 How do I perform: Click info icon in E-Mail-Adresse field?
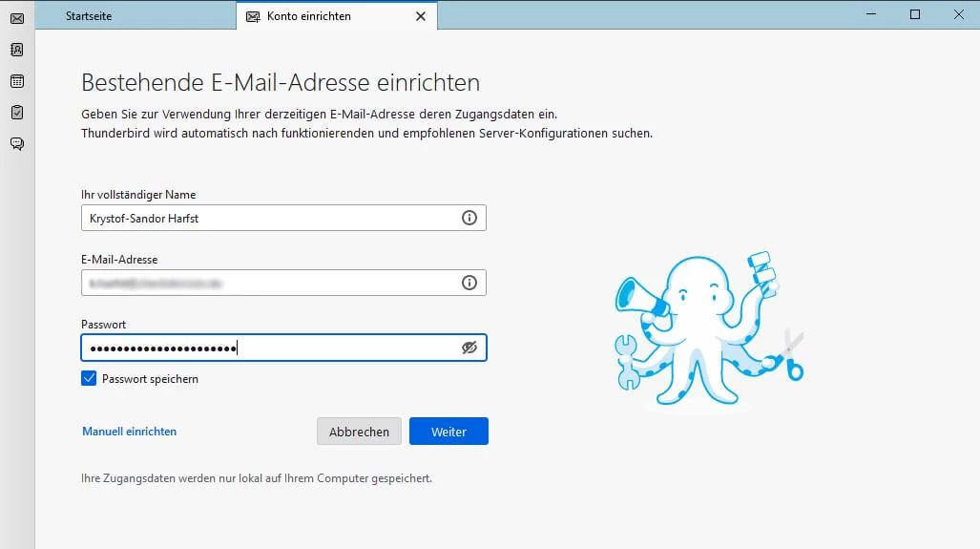pos(469,283)
